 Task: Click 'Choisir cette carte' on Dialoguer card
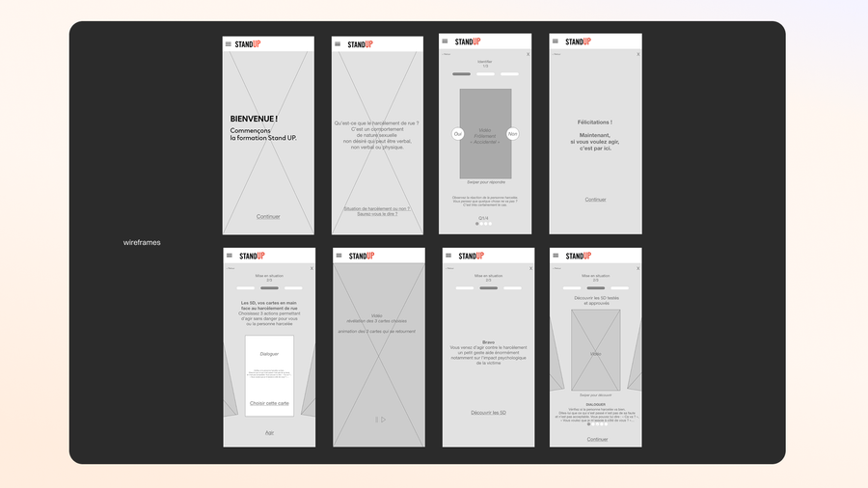pos(269,403)
